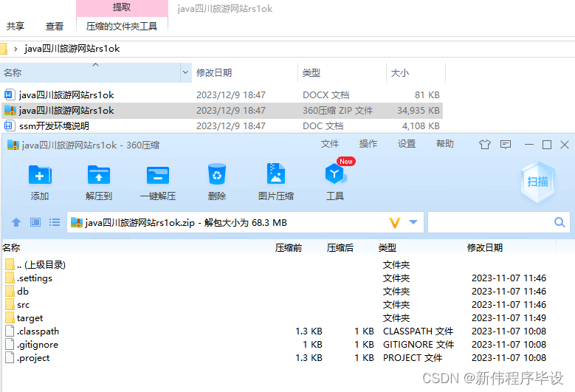The image size is (575, 392).
Task: Open the feedback message icon in title bar
Action: coord(506,145)
